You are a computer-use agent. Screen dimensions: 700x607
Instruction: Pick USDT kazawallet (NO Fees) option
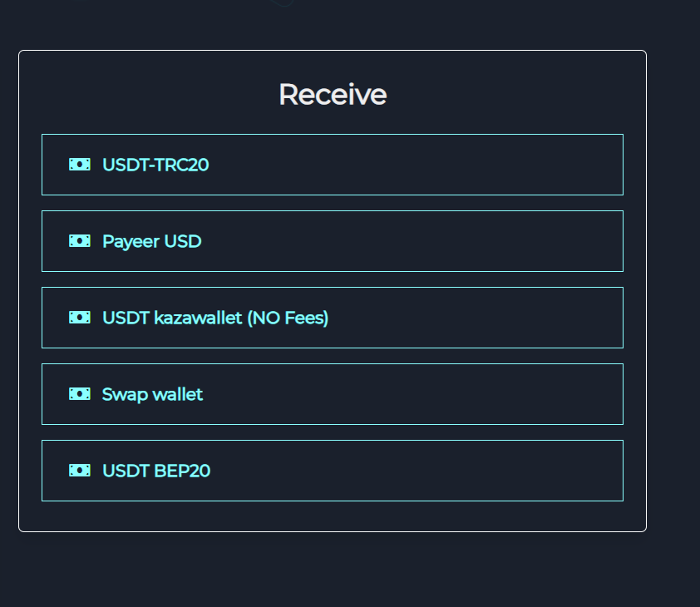click(333, 317)
